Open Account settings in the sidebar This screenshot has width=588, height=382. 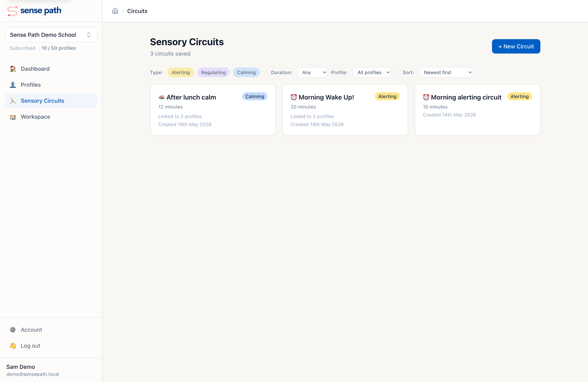51,330
